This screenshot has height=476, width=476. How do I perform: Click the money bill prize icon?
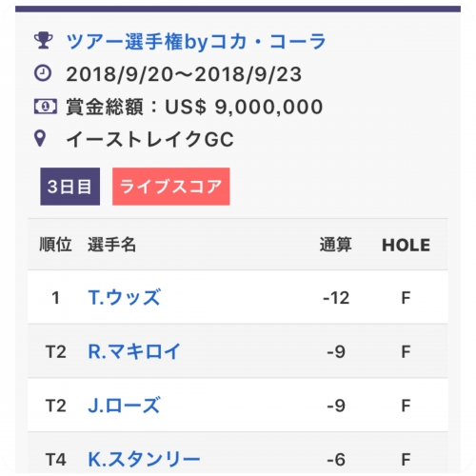[46, 106]
